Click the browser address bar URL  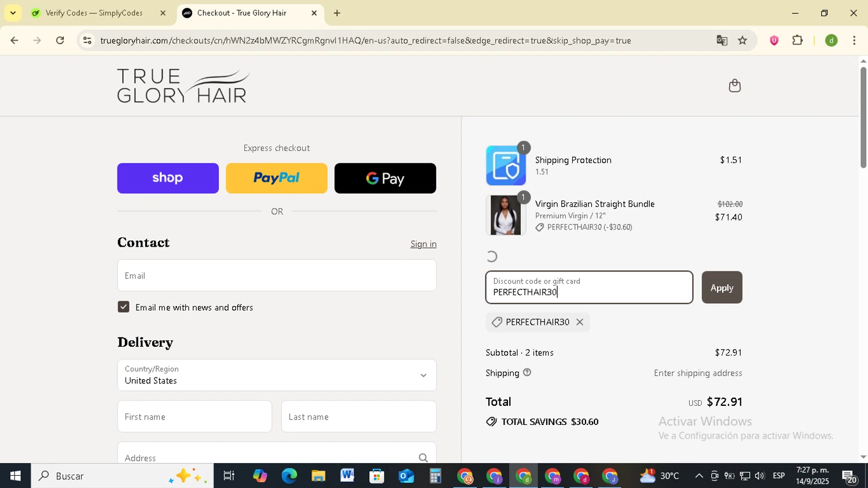[x=365, y=41]
